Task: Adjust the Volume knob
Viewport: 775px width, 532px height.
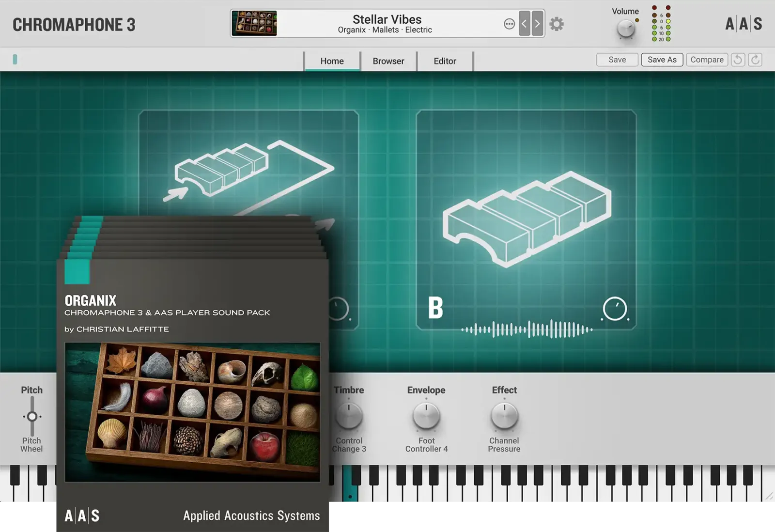Action: point(626,30)
